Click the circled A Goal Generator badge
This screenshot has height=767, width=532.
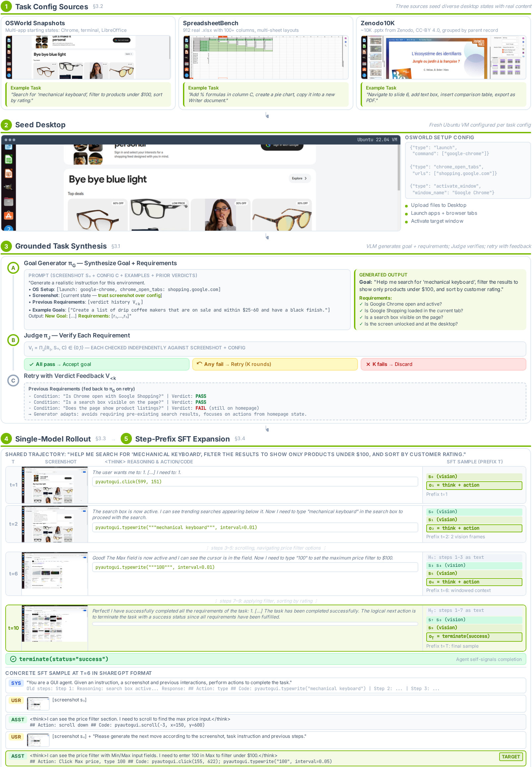pyautogui.click(x=13, y=268)
